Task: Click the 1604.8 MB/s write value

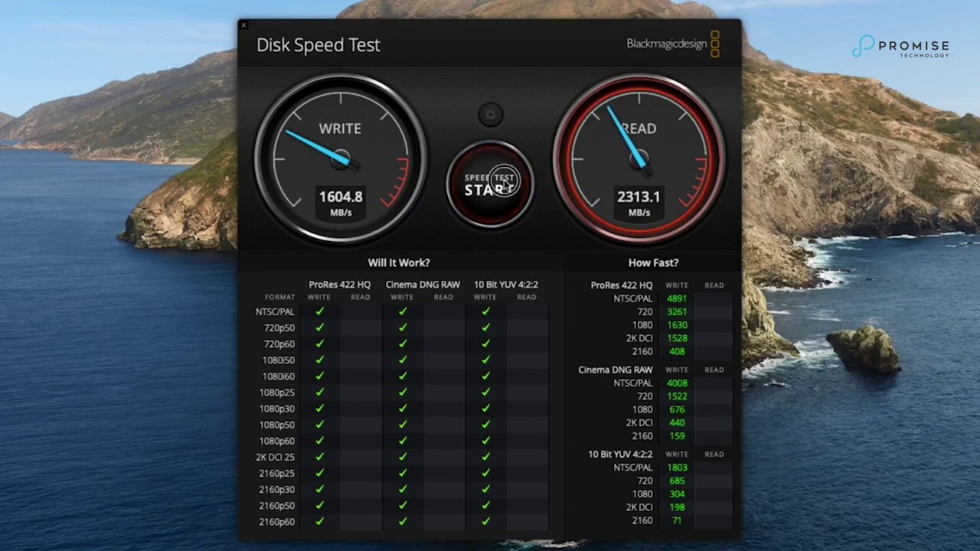Action: (x=341, y=203)
